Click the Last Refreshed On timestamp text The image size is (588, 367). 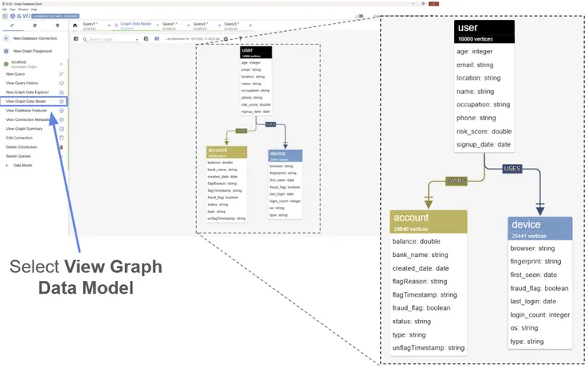(x=193, y=39)
